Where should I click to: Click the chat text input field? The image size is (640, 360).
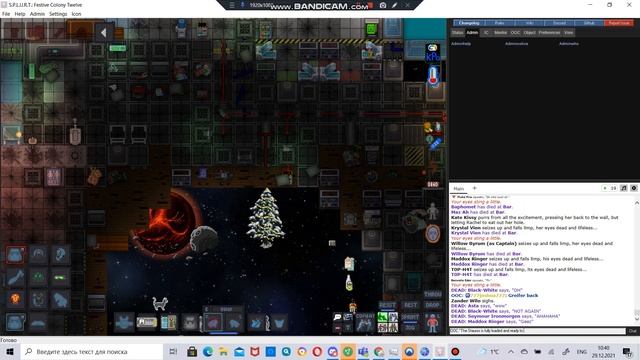click(x=537, y=331)
